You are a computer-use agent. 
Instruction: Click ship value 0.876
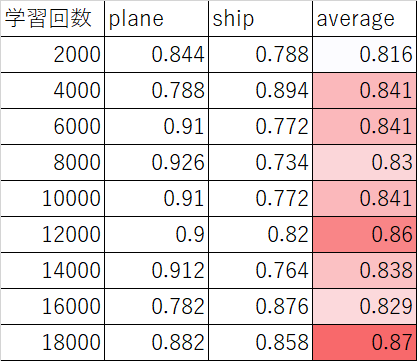(260, 306)
